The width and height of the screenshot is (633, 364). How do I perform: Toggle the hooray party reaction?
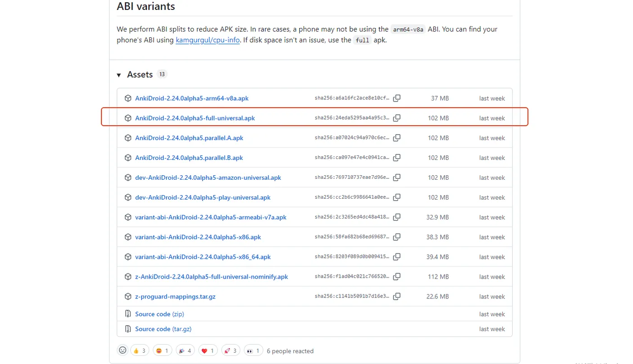185,351
